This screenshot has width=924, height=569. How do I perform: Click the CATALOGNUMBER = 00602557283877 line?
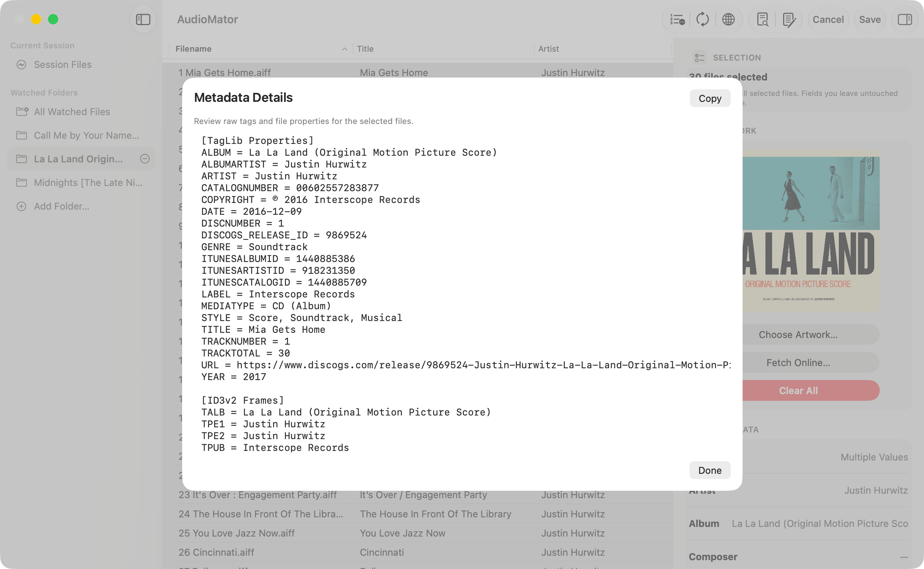pos(290,187)
